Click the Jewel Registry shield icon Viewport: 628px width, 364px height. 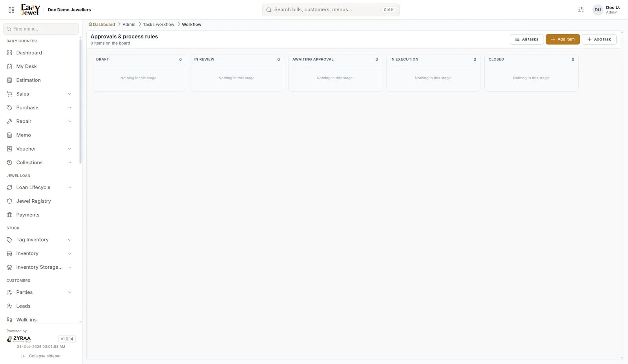click(x=9, y=201)
